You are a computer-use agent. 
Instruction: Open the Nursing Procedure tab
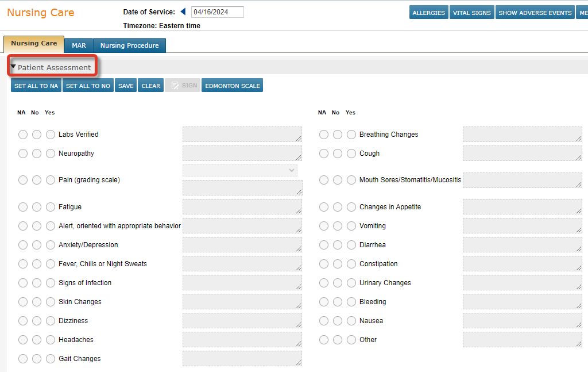(x=129, y=45)
